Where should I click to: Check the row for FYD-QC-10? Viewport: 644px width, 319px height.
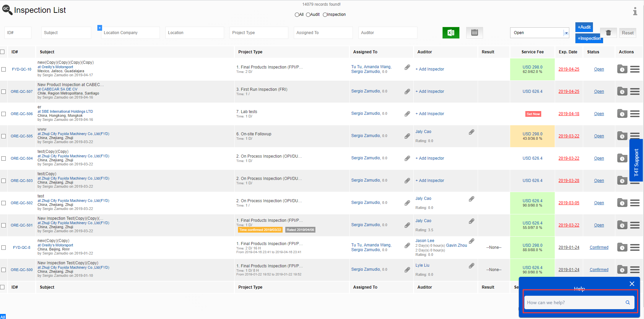pyautogui.click(x=3, y=69)
